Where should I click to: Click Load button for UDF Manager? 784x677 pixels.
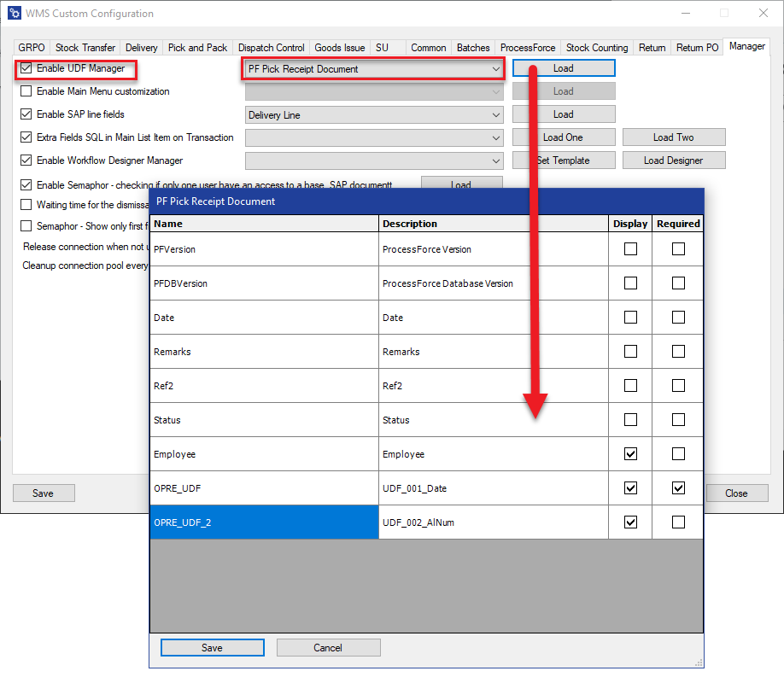tap(563, 68)
